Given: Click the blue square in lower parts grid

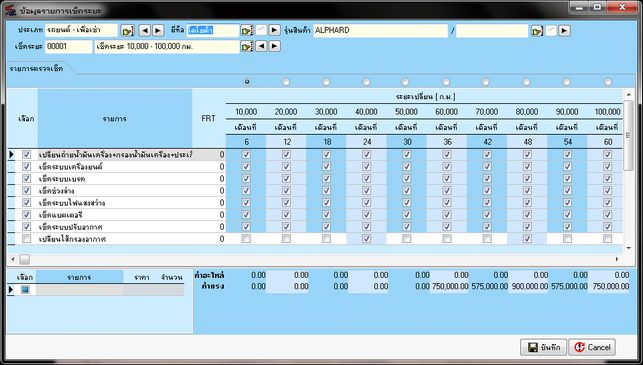Looking at the screenshot, I should click(25, 290).
